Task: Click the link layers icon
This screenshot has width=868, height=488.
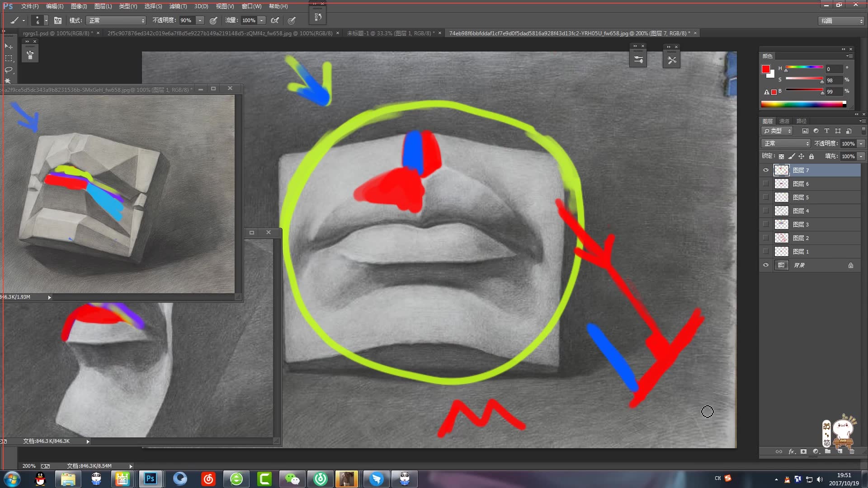Action: pos(779,451)
